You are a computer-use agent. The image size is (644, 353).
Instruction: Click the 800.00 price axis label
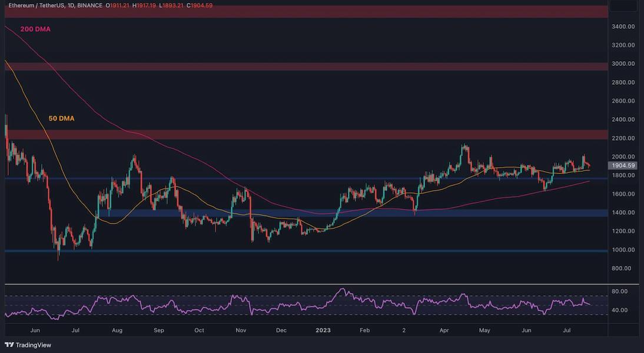[x=622, y=268]
